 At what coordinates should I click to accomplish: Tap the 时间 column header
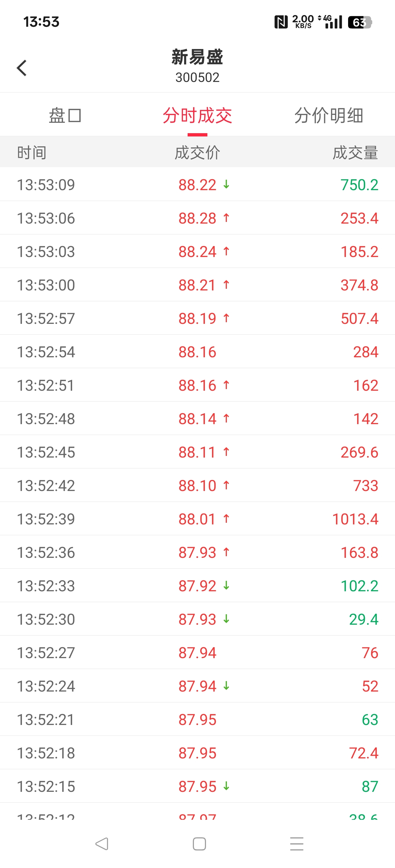tap(32, 152)
